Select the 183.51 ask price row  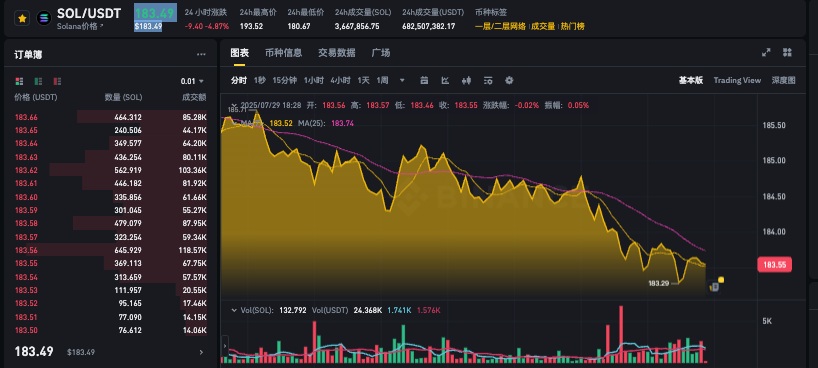[x=111, y=316]
